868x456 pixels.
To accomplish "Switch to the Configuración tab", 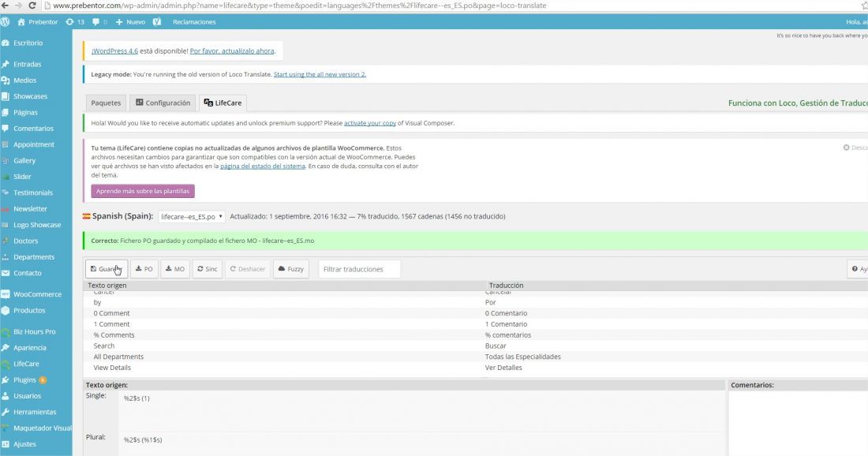I will tap(163, 103).
